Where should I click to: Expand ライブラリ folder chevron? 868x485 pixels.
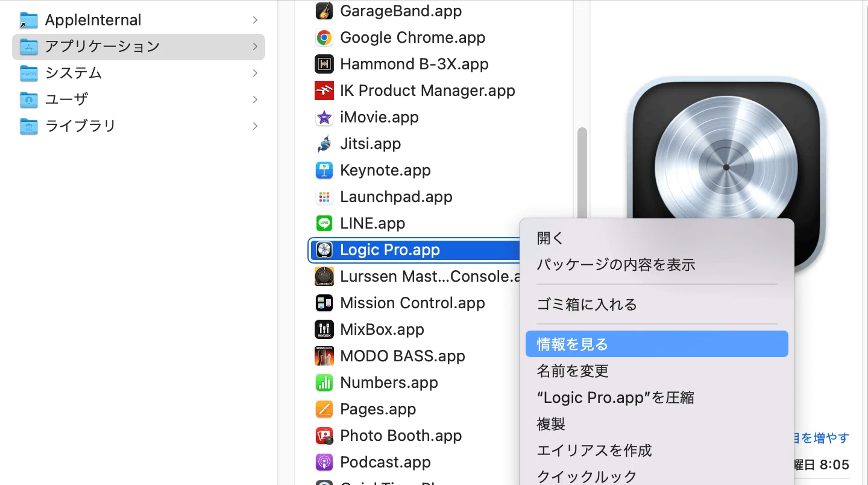pos(255,126)
